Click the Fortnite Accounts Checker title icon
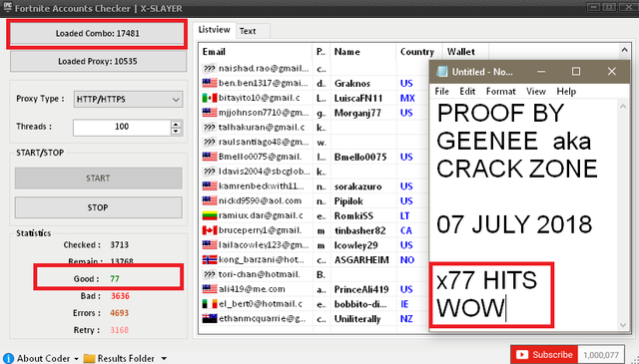Viewport: 639px width, 364px height. click(x=7, y=7)
